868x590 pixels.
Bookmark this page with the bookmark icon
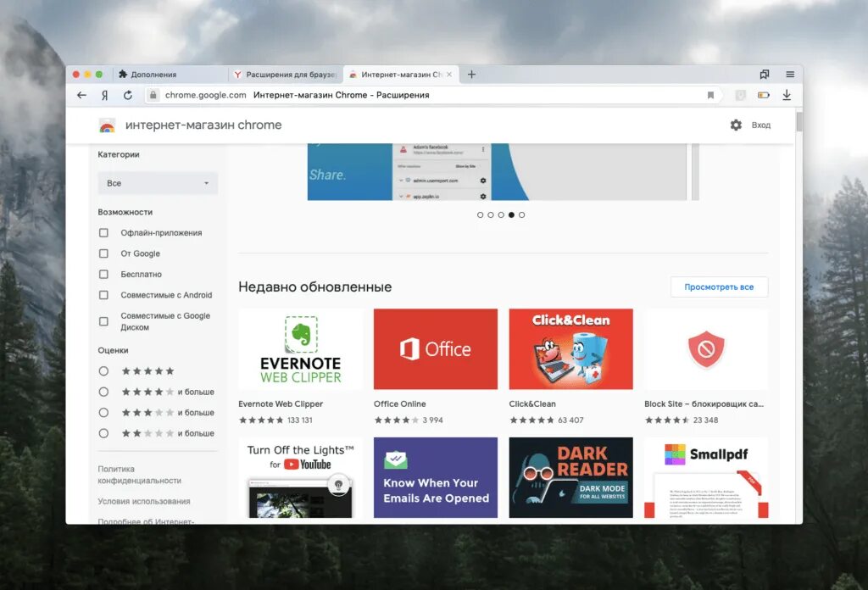(711, 95)
